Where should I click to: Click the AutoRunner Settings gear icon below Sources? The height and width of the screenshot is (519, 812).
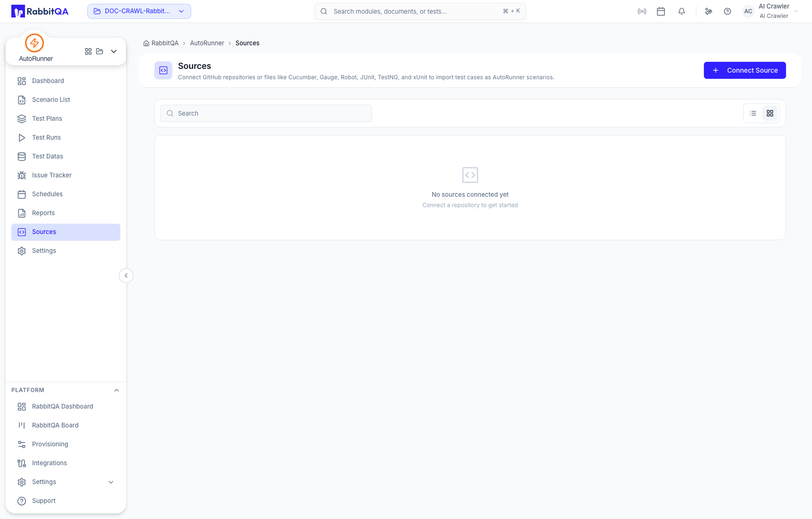(22, 251)
